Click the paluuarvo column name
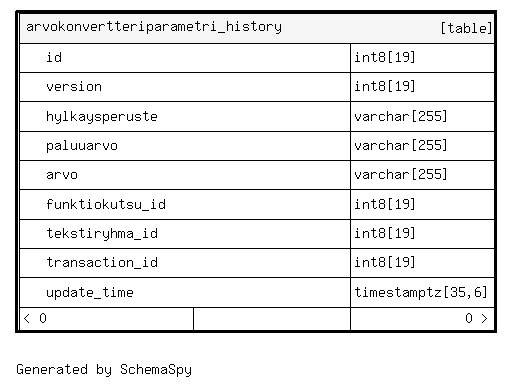 pos(82,146)
